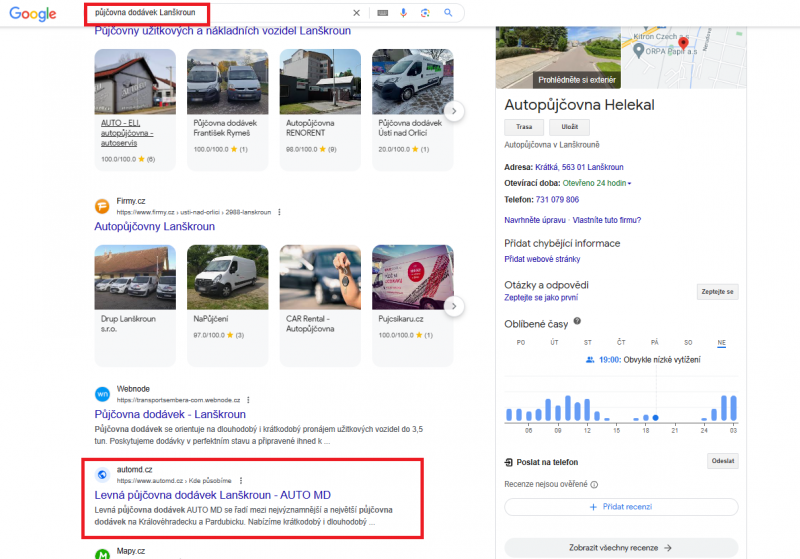The width and height of the screenshot is (800, 559).
Task: Click the Mapy.cz green favicon
Action: 103,554
